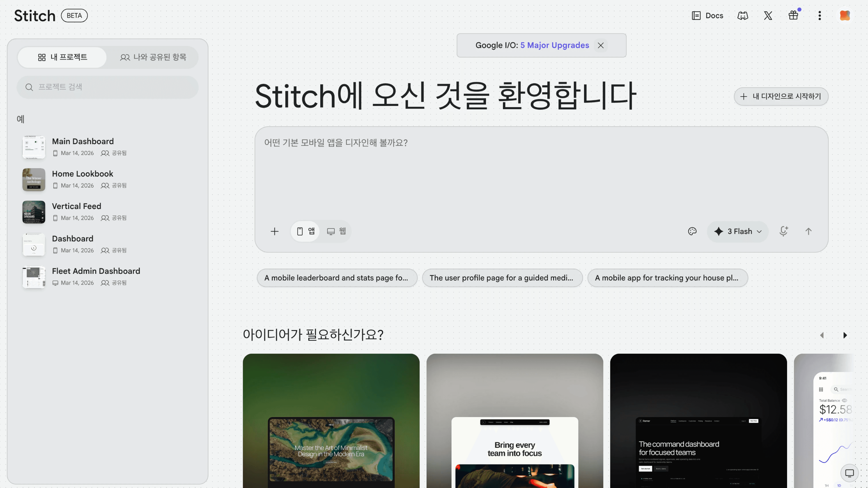Open the Fleet Admin Dashboard project
The width and height of the screenshot is (868, 488).
[x=108, y=277]
